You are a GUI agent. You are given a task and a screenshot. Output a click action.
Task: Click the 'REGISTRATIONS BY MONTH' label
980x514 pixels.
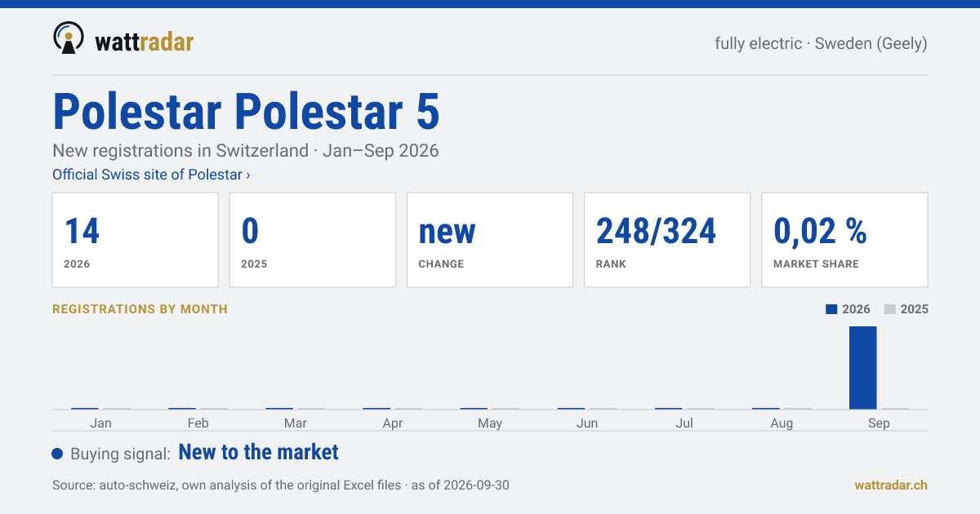[140, 309]
